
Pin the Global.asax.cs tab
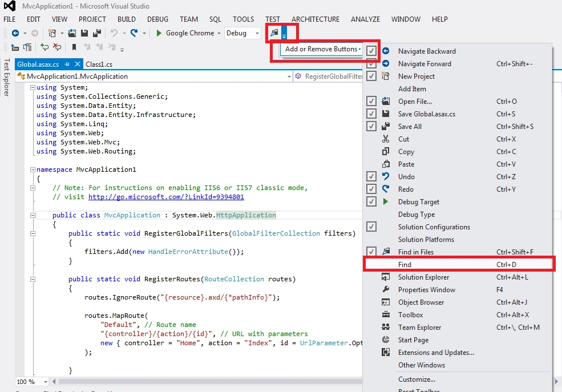(x=67, y=64)
